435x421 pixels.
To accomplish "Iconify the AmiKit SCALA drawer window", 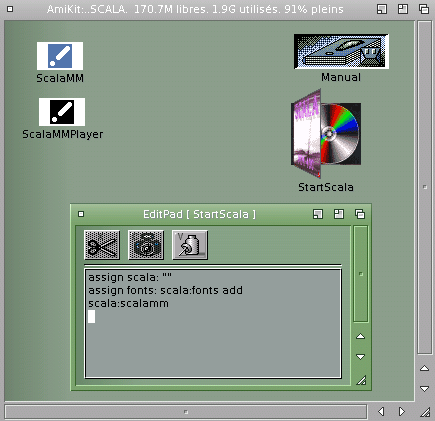I will [382, 9].
